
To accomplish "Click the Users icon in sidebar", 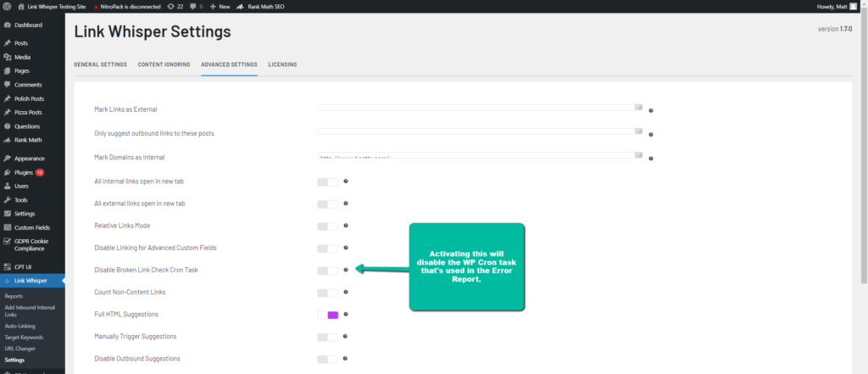I will point(7,187).
